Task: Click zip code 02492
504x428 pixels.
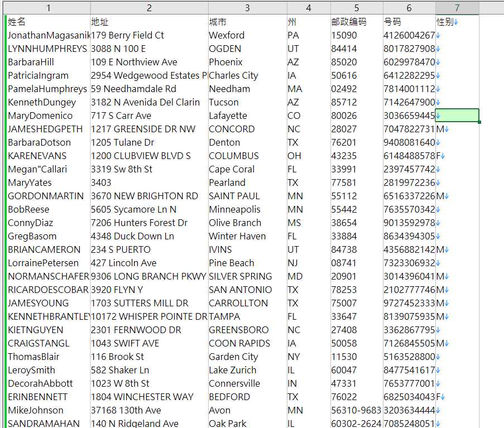Action: click(357, 89)
